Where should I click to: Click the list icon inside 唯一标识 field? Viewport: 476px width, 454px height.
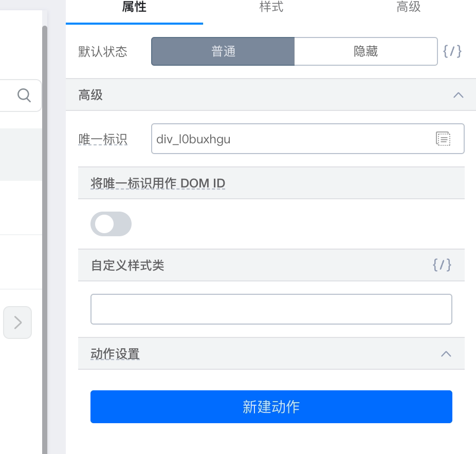[443, 139]
